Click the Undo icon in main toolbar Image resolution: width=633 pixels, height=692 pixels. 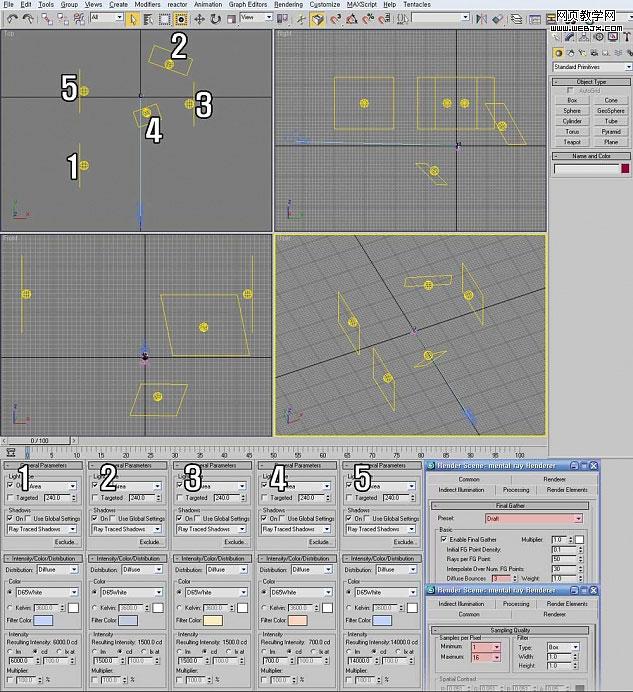coord(12,19)
